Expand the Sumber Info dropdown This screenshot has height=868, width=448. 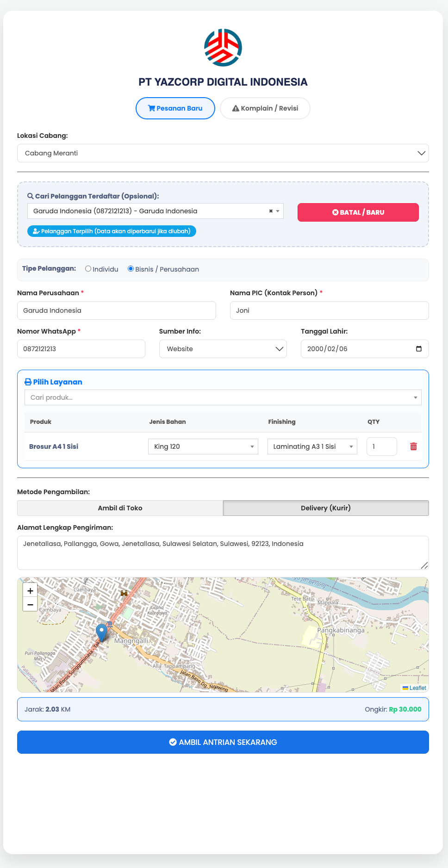tap(223, 349)
